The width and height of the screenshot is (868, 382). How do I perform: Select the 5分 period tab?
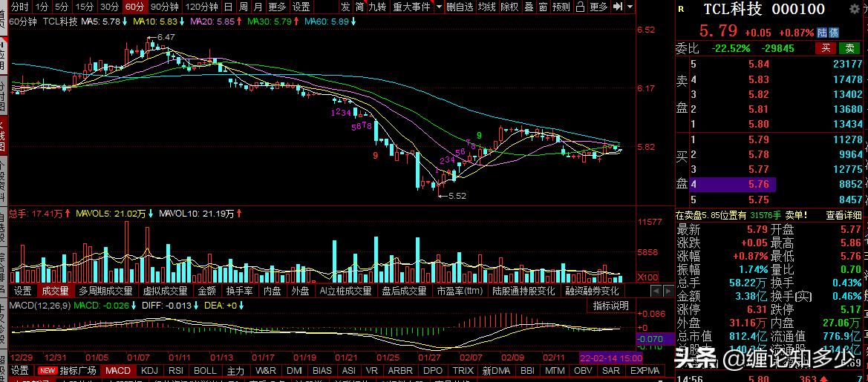pyautogui.click(x=62, y=7)
